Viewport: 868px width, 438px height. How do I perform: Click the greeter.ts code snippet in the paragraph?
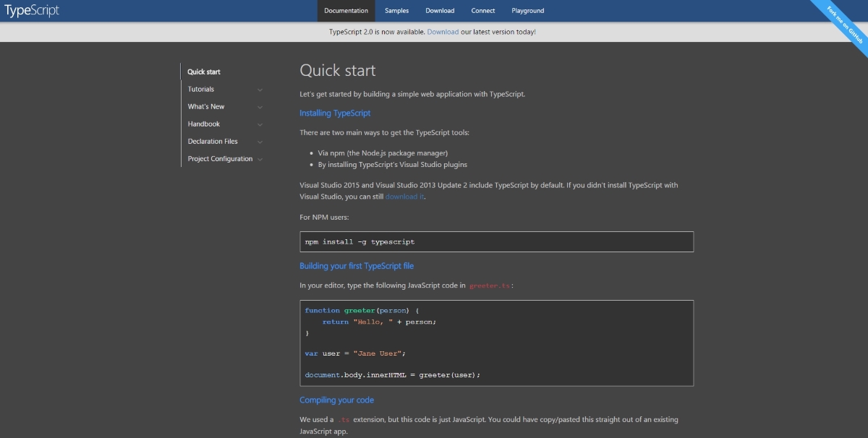point(488,285)
